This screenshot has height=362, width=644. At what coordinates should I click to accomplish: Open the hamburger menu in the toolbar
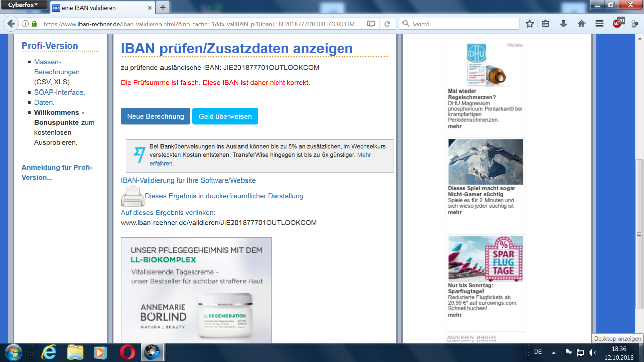599,24
